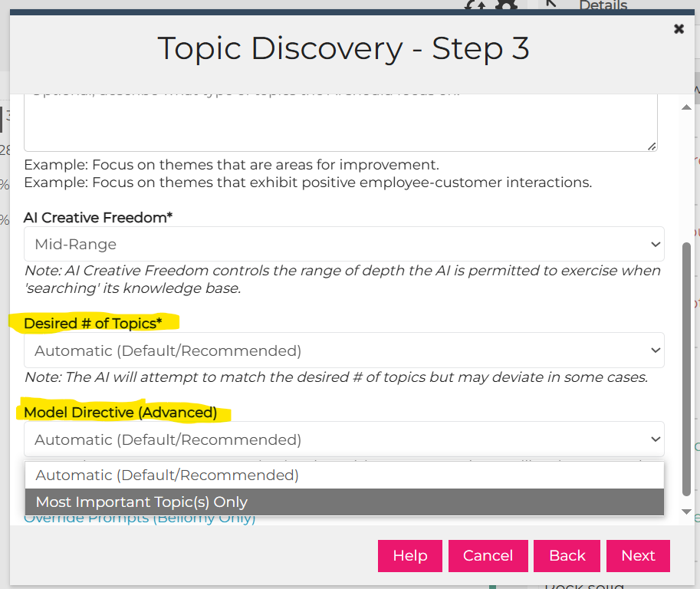Close the Topic Discovery dialog with X
This screenshot has width=700, height=589.
coord(679,29)
